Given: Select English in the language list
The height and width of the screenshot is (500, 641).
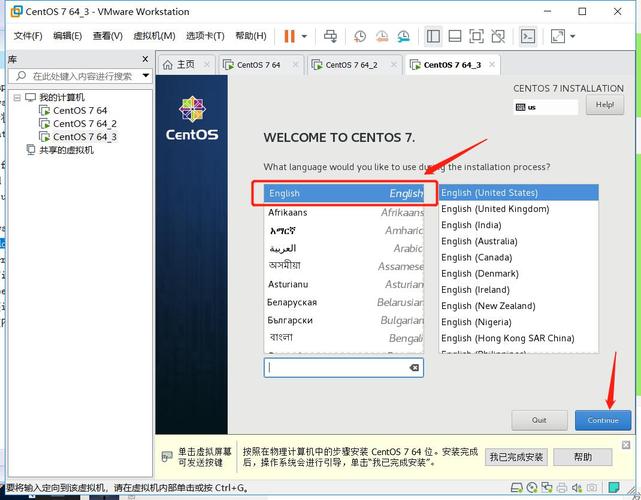Looking at the screenshot, I should pos(344,193).
